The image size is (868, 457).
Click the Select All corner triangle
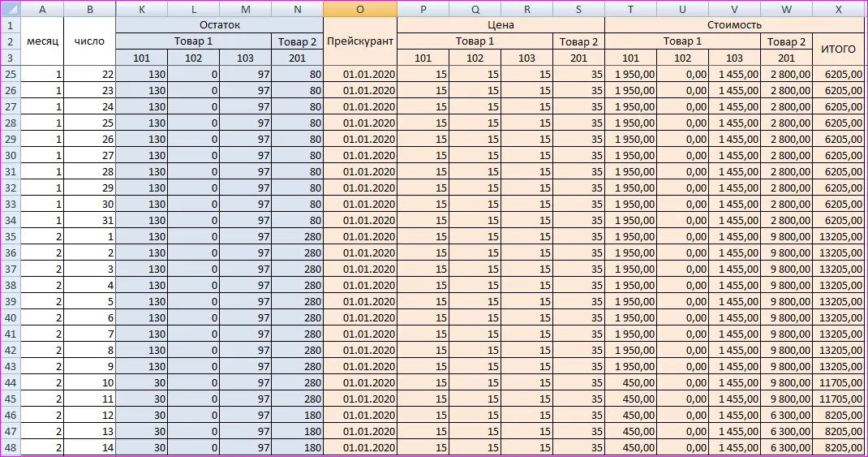click(11, 9)
